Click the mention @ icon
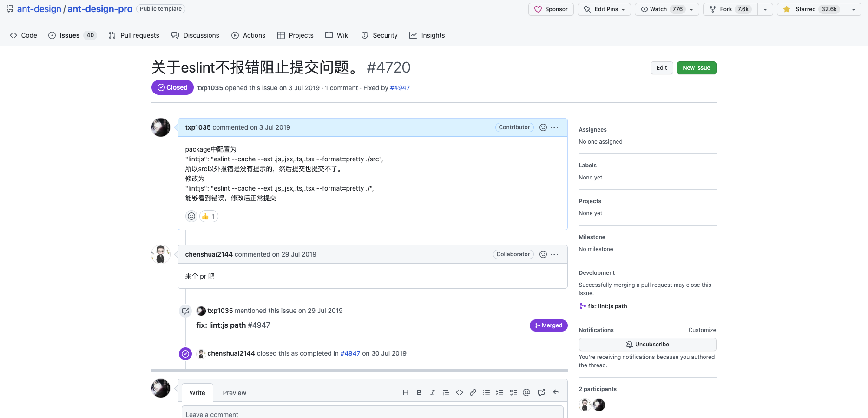 [x=526, y=392]
